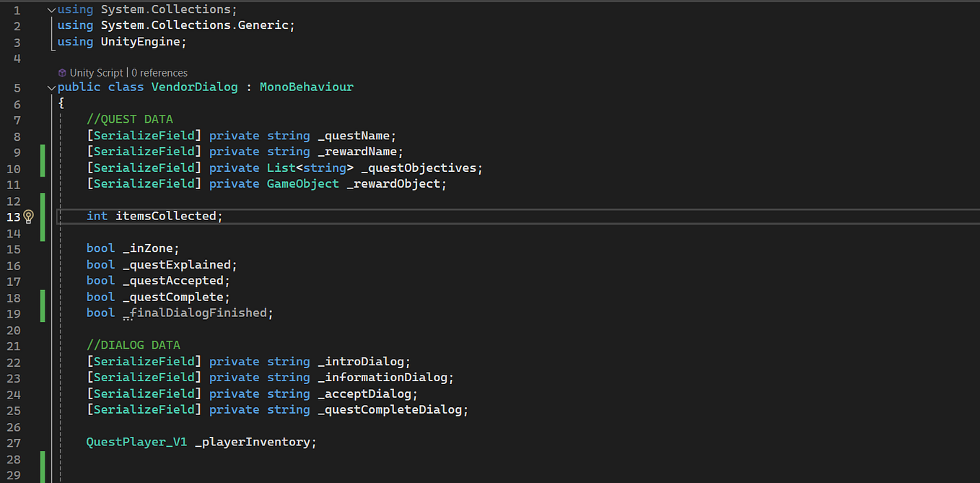Collapse the VendorDialog class via its chevron
980x483 pixels.
[51, 87]
